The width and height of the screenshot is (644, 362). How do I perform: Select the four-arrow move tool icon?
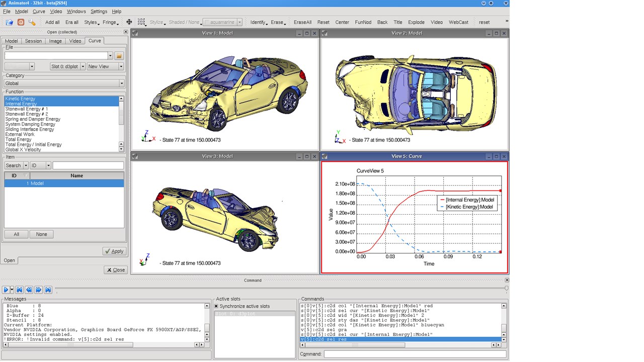[x=129, y=22]
